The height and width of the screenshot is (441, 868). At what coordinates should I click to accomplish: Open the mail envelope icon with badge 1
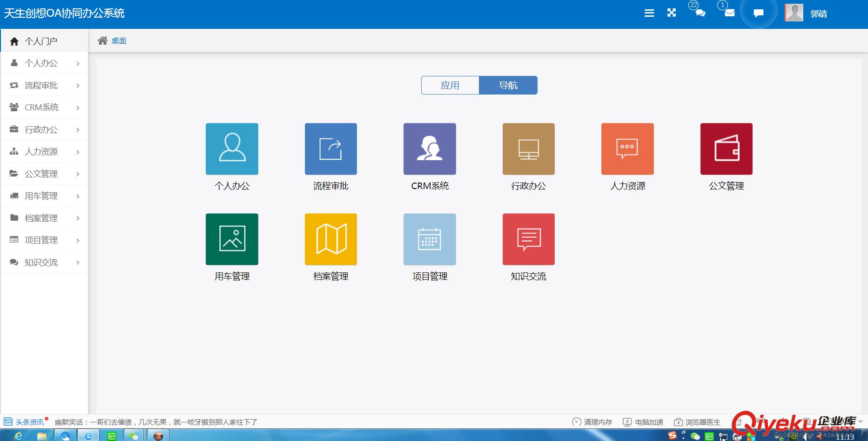(730, 13)
